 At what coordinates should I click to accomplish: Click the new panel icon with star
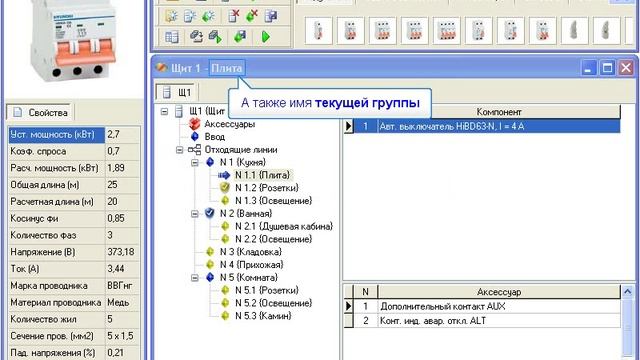coord(171,16)
